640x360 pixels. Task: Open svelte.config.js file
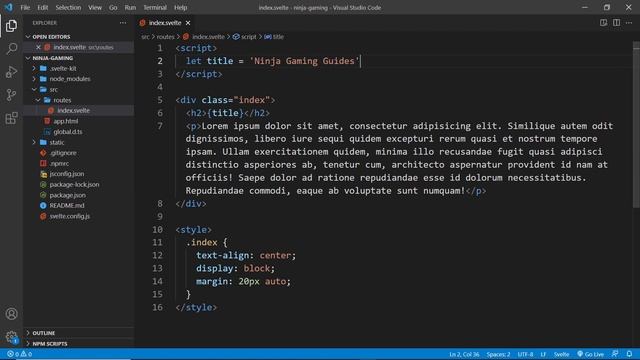70,216
